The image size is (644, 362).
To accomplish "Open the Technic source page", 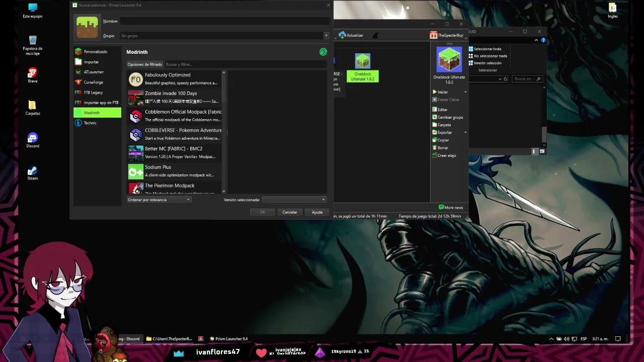I will click(x=97, y=123).
